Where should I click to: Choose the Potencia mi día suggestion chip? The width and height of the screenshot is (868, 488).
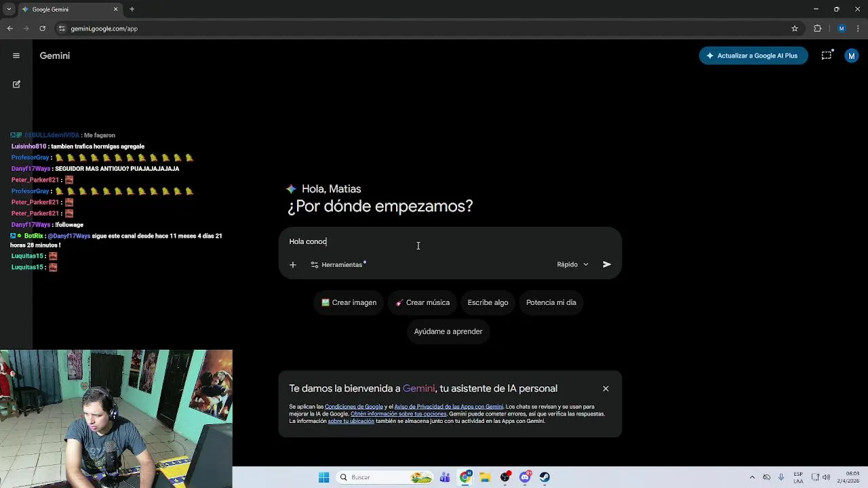(x=551, y=302)
